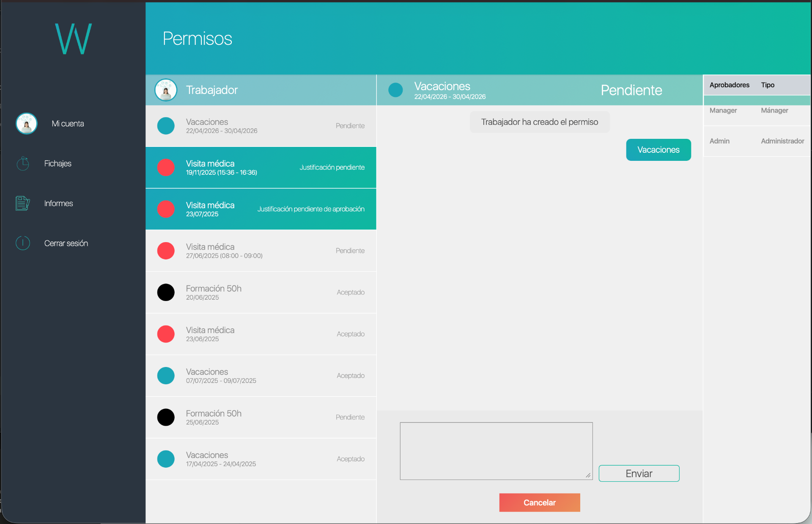Select Vacaciones 07/07/2025 - 09/07/2025 permit

point(261,376)
